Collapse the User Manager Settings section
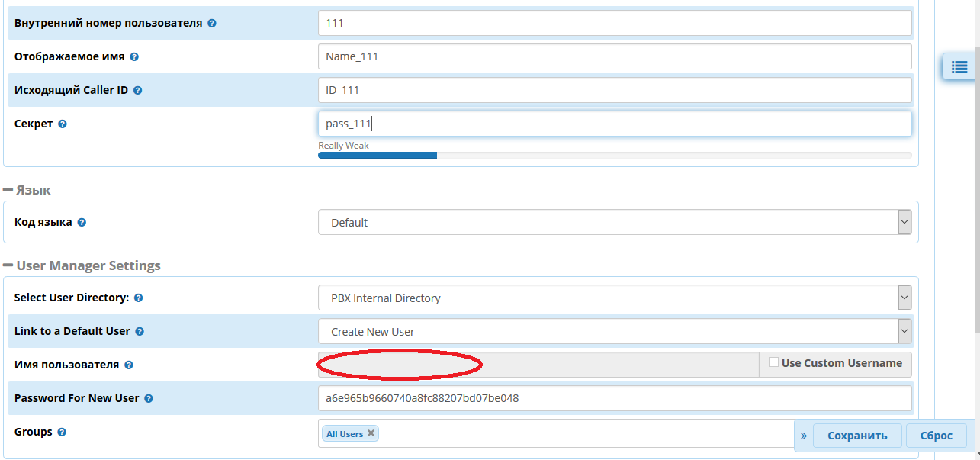Viewport: 980px width, 460px height. (x=8, y=265)
